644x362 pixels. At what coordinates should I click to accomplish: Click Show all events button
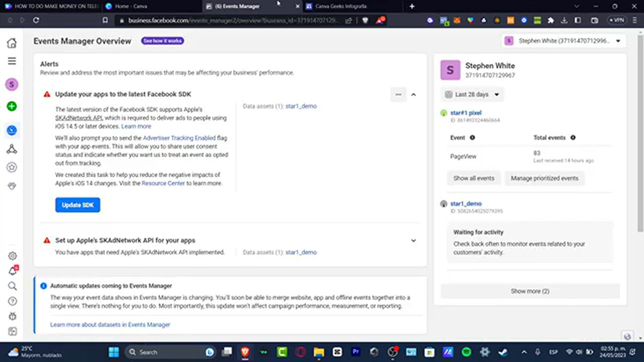point(474,178)
